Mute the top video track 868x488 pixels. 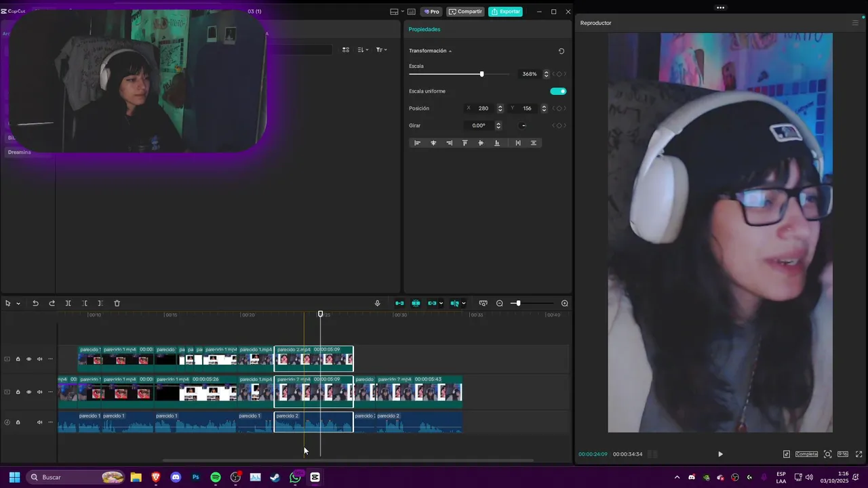(x=39, y=359)
